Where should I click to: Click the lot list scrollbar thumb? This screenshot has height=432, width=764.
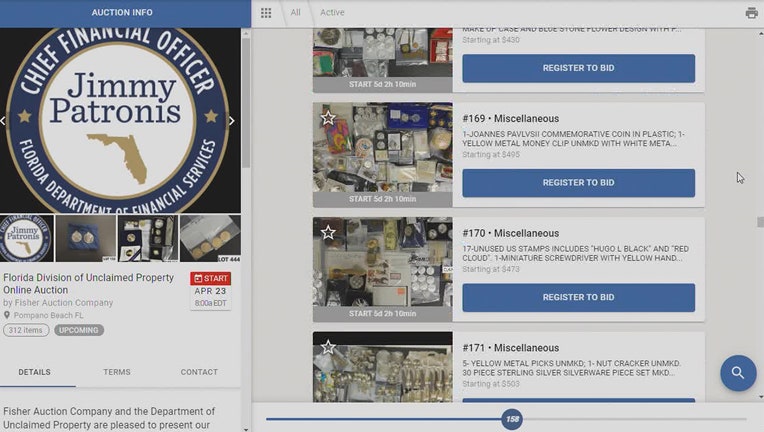click(x=760, y=222)
